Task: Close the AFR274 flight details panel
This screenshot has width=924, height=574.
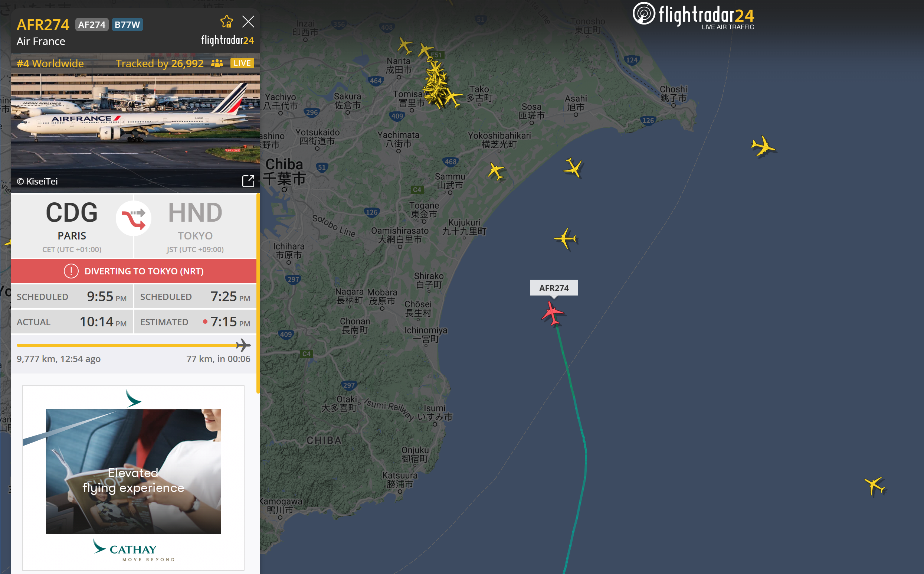Action: point(248,22)
